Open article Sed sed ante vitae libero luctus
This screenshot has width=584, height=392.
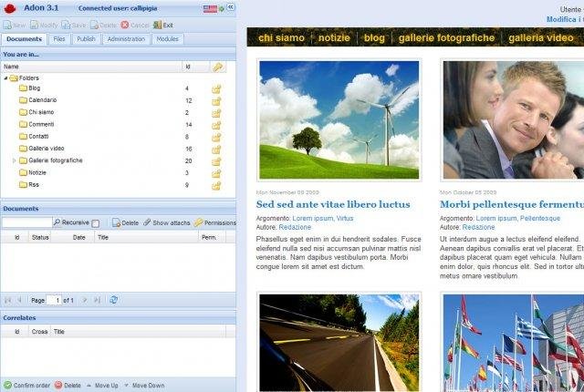point(333,204)
